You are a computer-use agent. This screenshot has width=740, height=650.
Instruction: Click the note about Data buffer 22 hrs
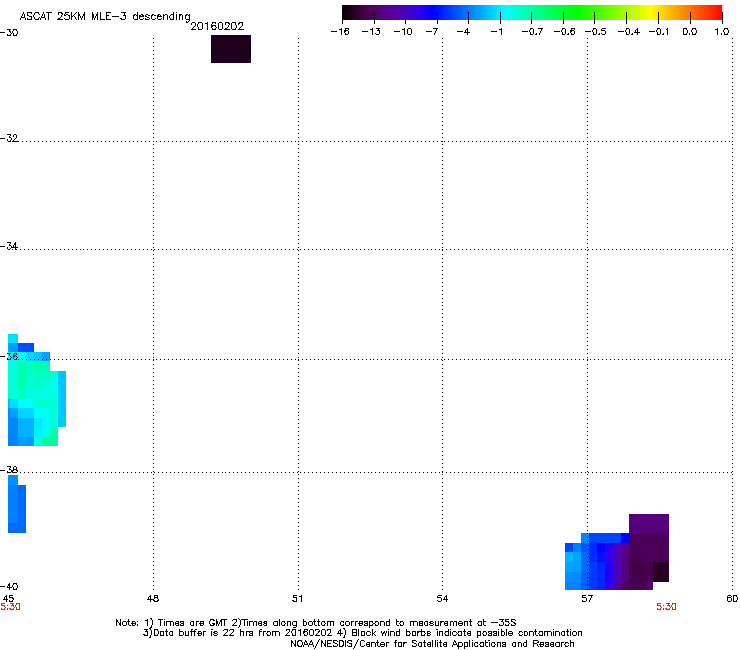click(x=362, y=633)
